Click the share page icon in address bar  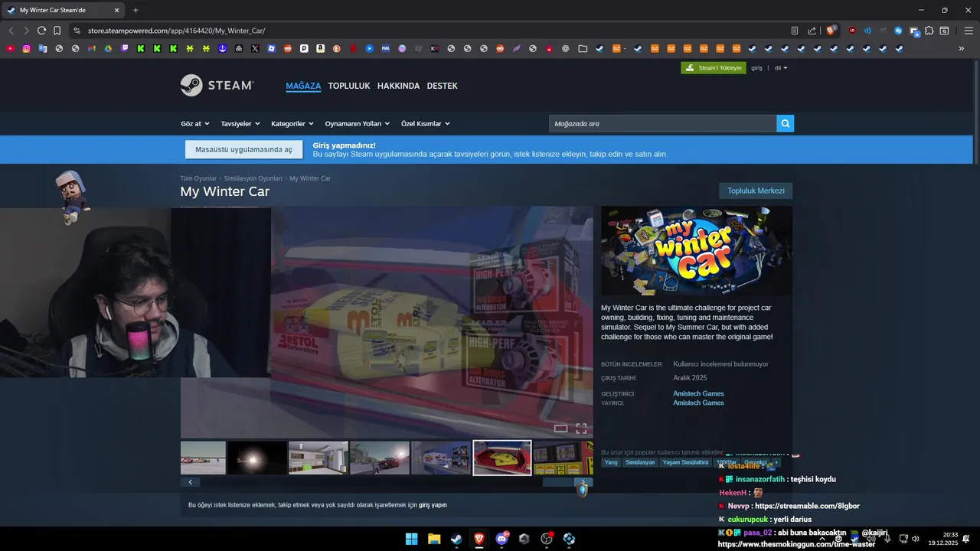coord(812,31)
